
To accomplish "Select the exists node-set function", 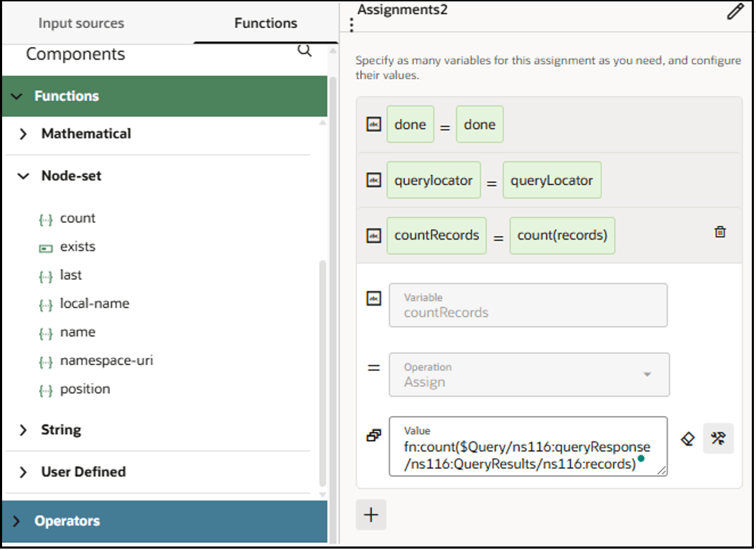I will point(77,246).
